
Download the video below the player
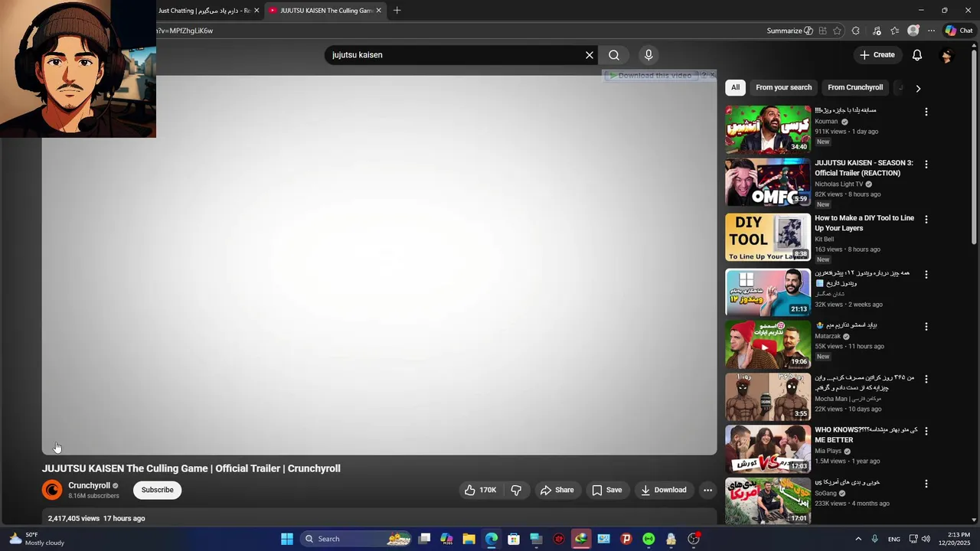point(663,490)
